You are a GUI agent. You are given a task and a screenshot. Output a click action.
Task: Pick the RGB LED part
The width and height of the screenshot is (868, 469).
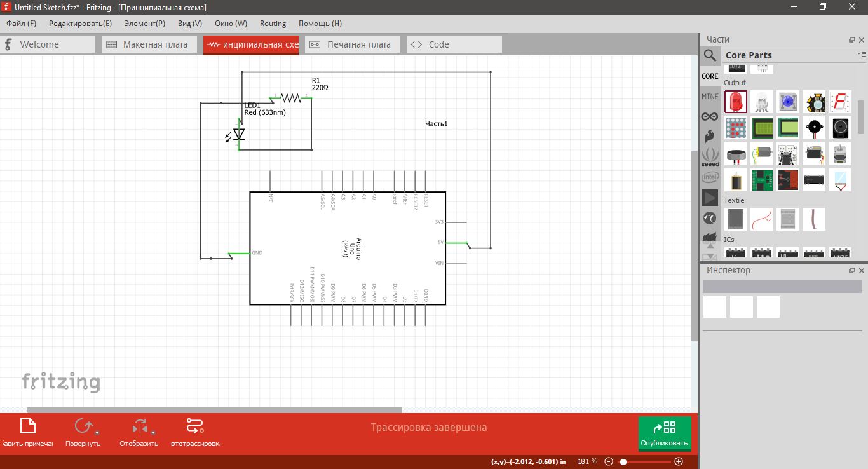[x=762, y=102]
